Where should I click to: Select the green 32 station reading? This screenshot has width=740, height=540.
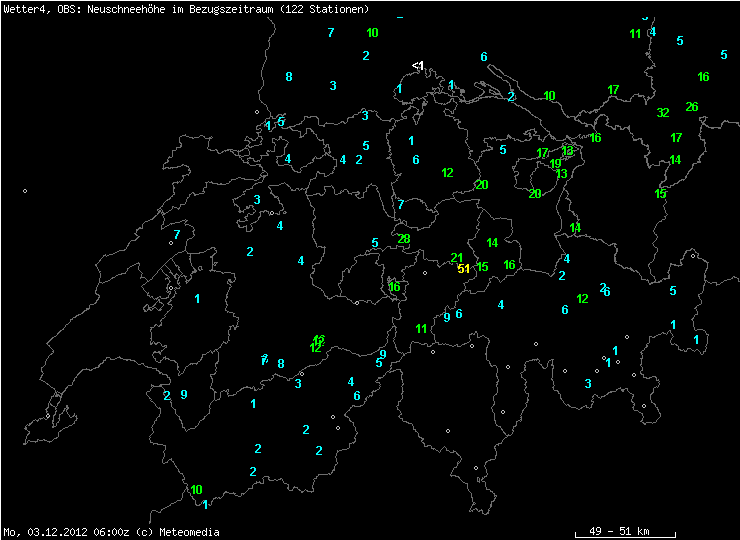tap(663, 113)
